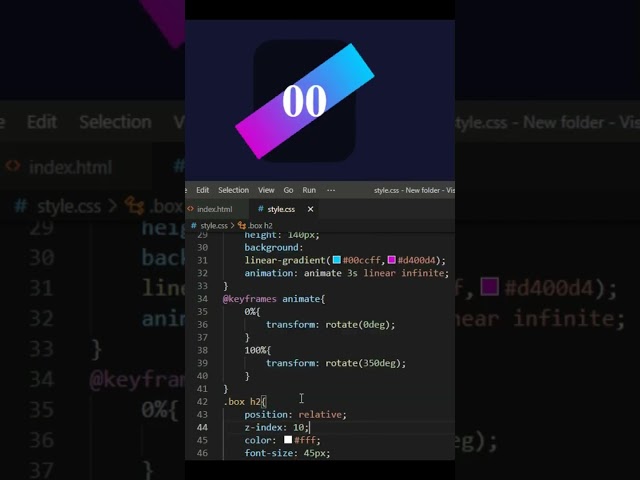
Task: Open the three-dot overflow menu after Run
Action: pos(331,190)
